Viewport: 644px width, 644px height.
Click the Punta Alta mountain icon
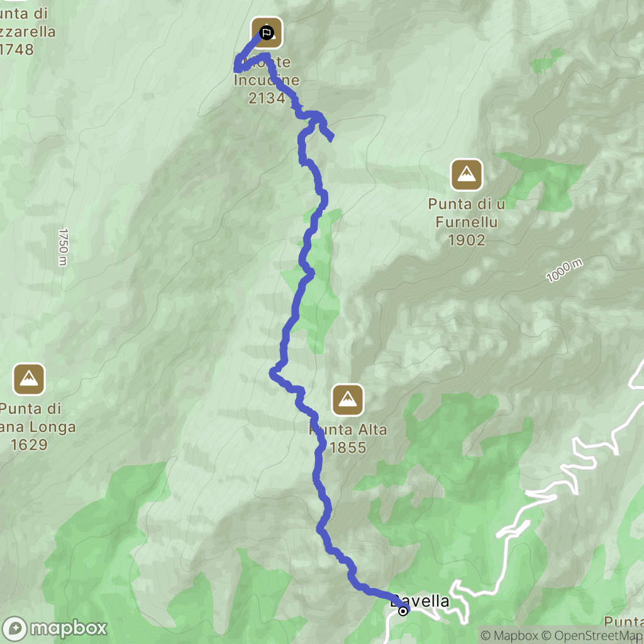point(347,400)
